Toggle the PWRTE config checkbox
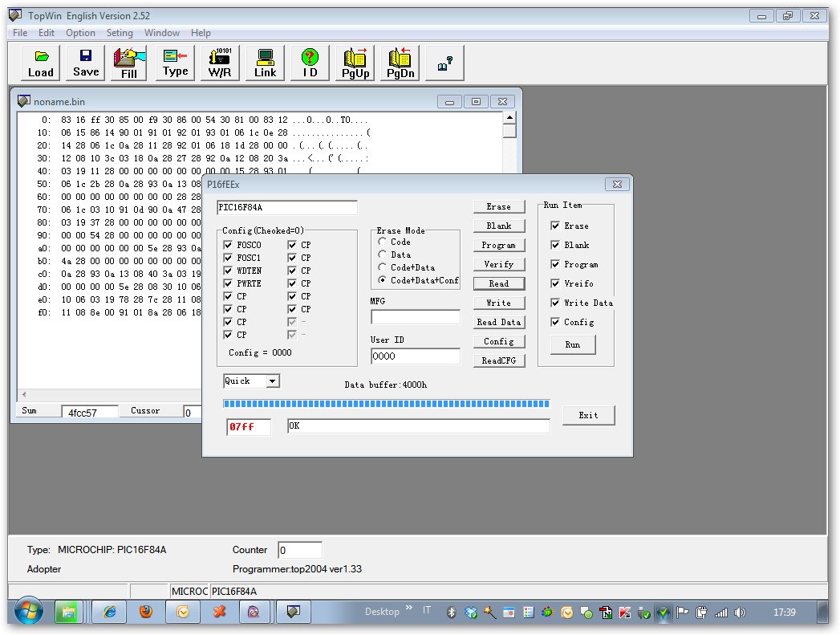The image size is (840, 635). [x=228, y=283]
